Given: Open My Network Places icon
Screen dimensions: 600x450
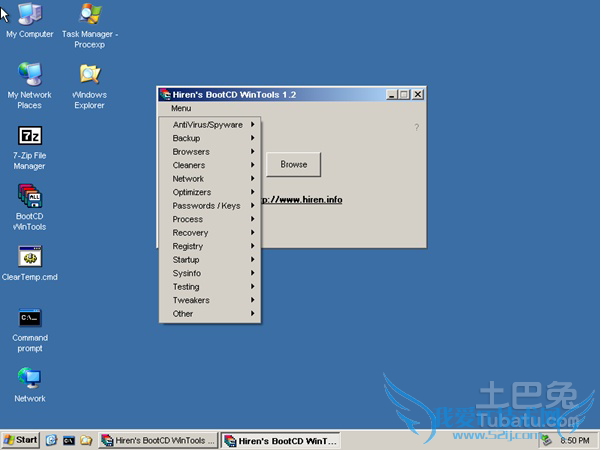Looking at the screenshot, I should [29, 75].
